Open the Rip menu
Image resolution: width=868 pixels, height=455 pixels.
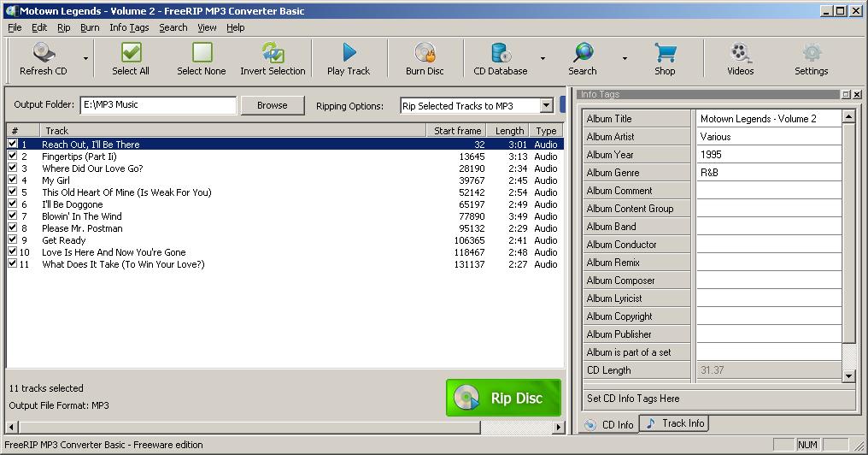tap(64, 27)
